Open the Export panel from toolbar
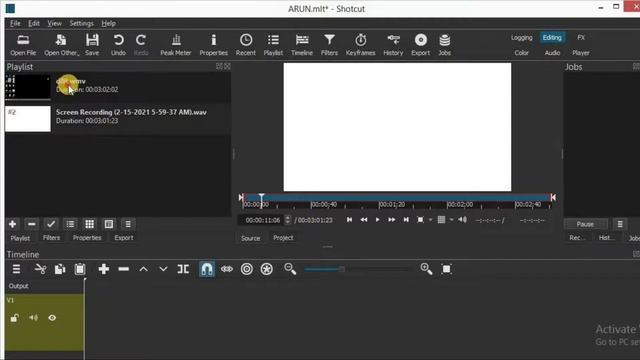The width and height of the screenshot is (640, 360). [x=420, y=45]
